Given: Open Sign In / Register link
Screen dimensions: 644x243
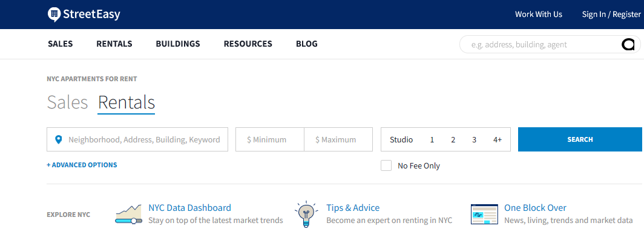Looking at the screenshot, I should [x=611, y=15].
